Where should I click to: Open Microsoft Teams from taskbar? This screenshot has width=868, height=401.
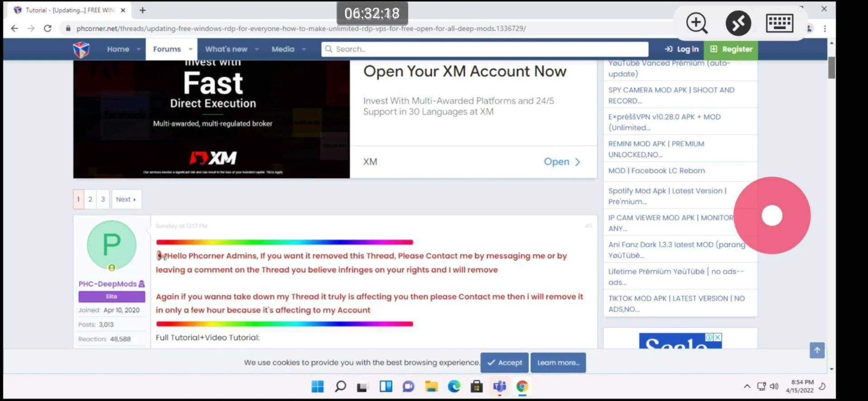pos(500,387)
